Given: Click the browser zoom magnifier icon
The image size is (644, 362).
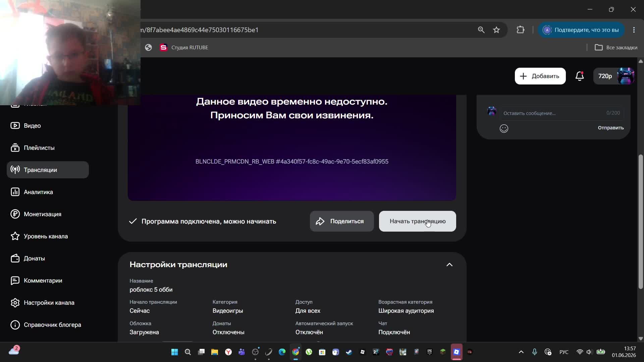Looking at the screenshot, I should pos(481,30).
